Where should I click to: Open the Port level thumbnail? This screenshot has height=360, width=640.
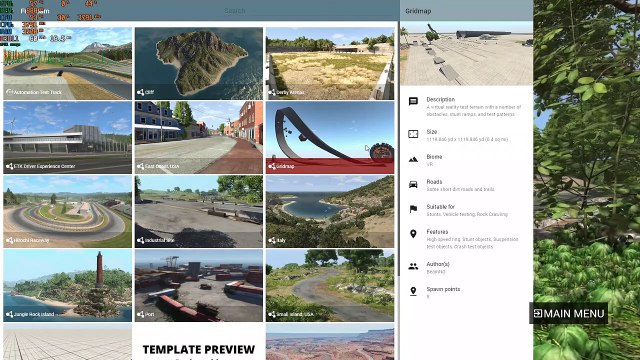[199, 285]
